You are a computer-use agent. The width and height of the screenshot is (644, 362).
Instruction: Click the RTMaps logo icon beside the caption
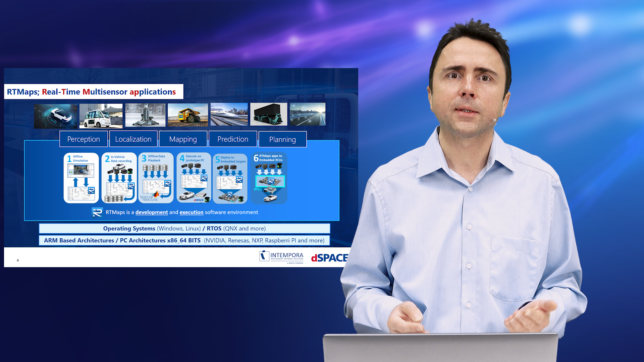pos(97,213)
